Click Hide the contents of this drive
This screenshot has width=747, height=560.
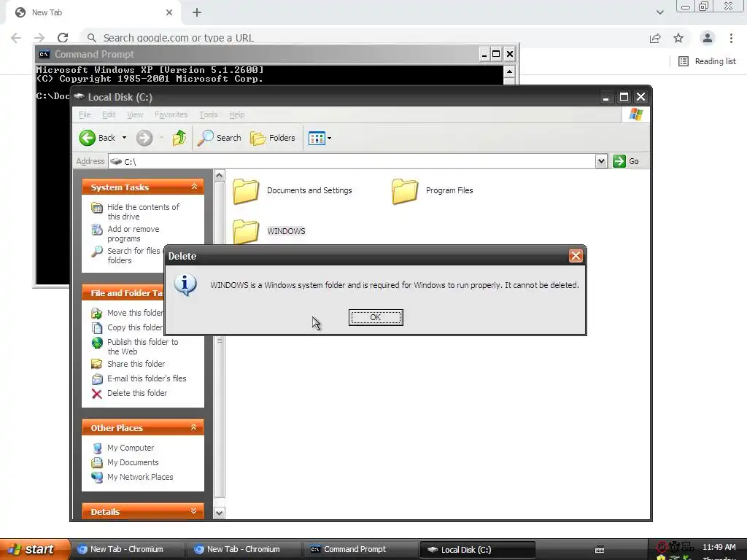click(x=143, y=211)
